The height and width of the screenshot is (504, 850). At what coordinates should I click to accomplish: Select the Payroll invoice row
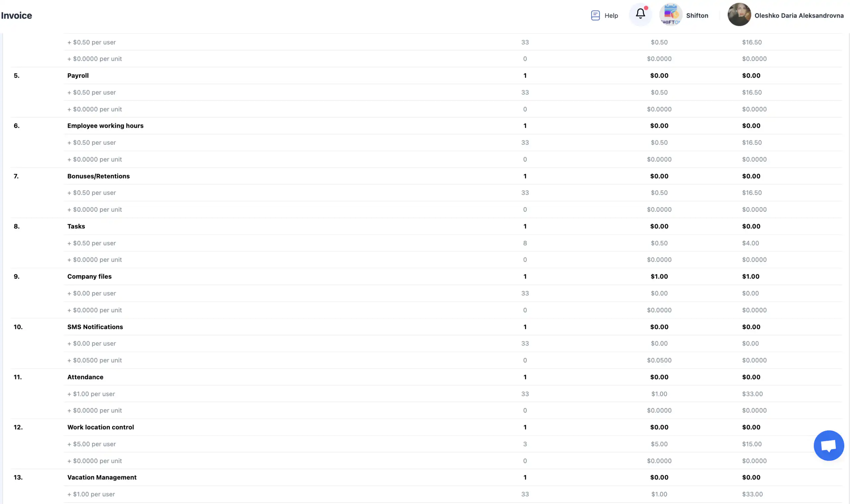pyautogui.click(x=78, y=75)
